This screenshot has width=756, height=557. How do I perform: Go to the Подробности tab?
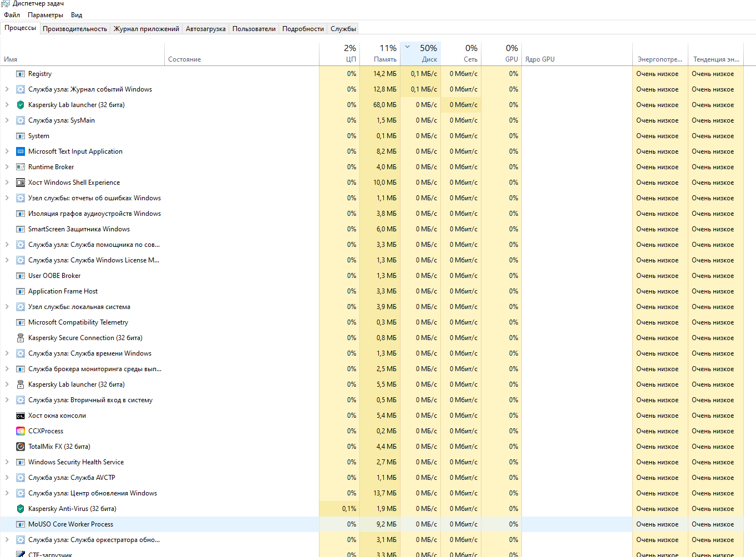tap(303, 29)
